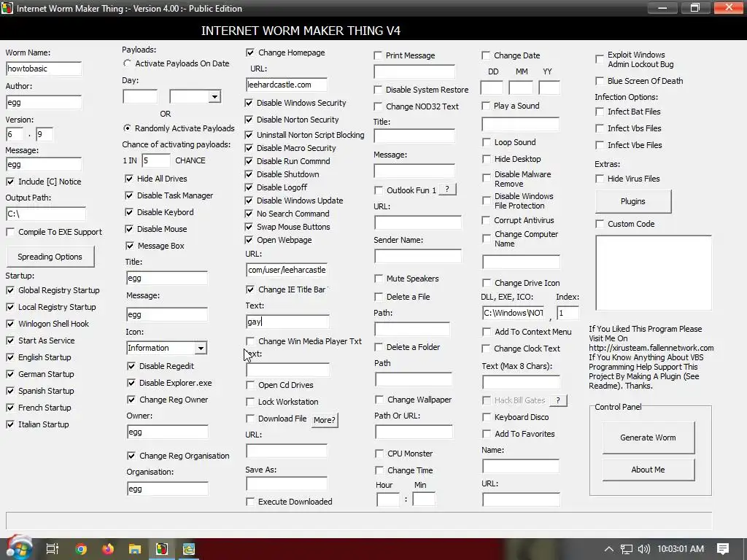Click the Generate Worm button
The image size is (747, 560).
(x=648, y=437)
